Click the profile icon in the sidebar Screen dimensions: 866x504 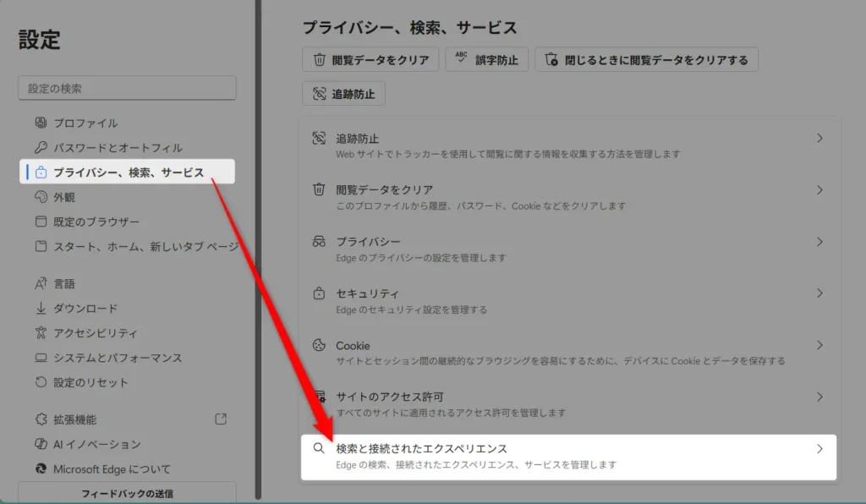point(40,123)
